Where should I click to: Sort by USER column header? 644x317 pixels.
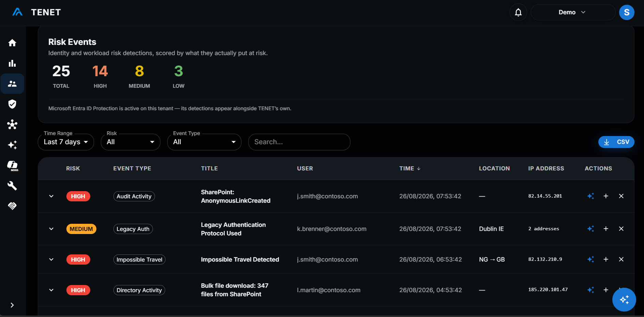tap(305, 168)
